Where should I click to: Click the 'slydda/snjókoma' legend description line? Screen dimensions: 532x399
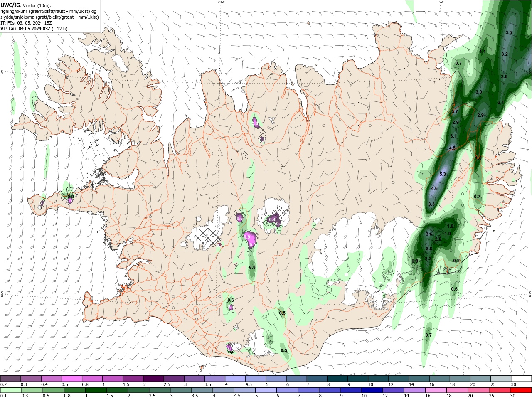(x=49, y=17)
